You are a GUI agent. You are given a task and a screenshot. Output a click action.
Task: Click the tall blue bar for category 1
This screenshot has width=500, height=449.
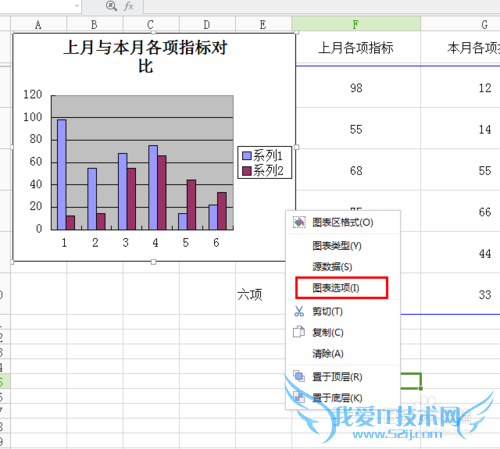(x=62, y=175)
